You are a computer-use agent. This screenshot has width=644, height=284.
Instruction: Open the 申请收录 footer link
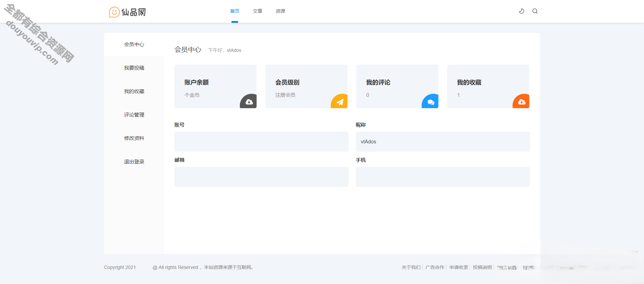point(459,267)
